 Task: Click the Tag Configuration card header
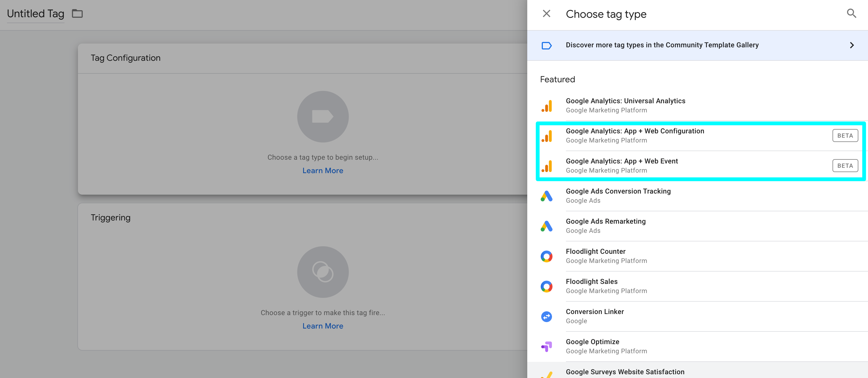[303, 58]
